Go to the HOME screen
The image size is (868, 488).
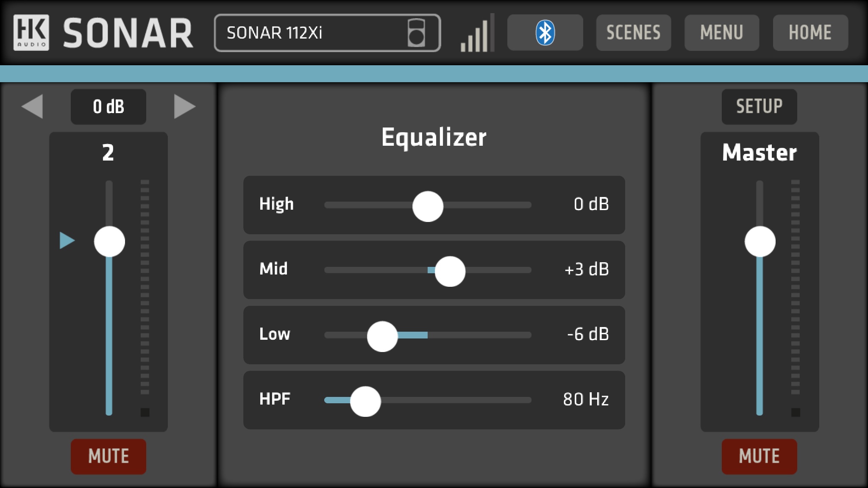(810, 33)
